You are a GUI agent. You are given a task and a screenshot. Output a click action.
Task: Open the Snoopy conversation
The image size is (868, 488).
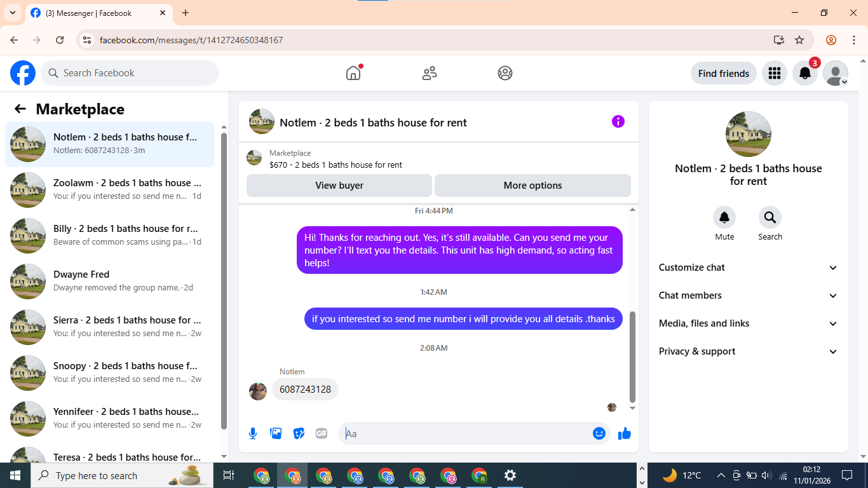pyautogui.click(x=109, y=373)
